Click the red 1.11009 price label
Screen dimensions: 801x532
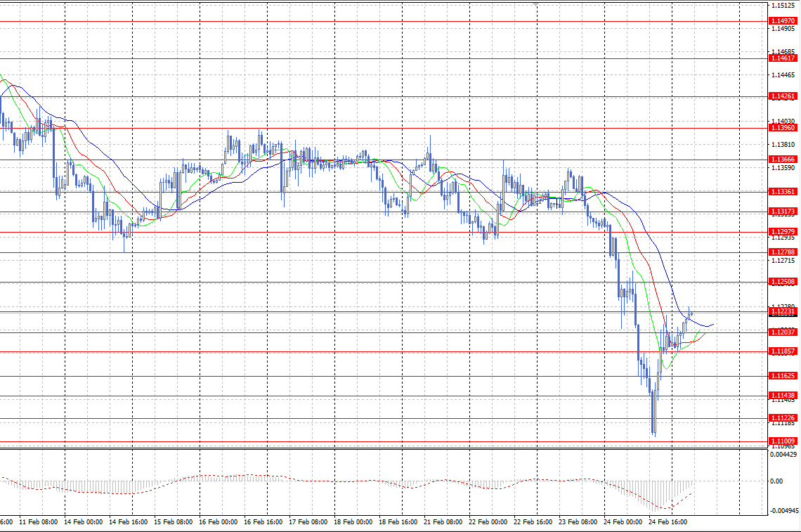point(783,441)
